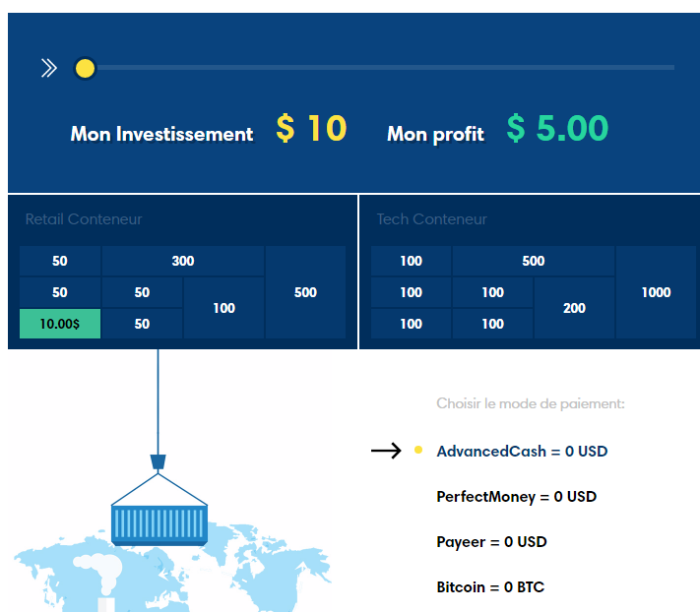Select the 500 Retail container block
700x612 pixels.
click(x=305, y=292)
